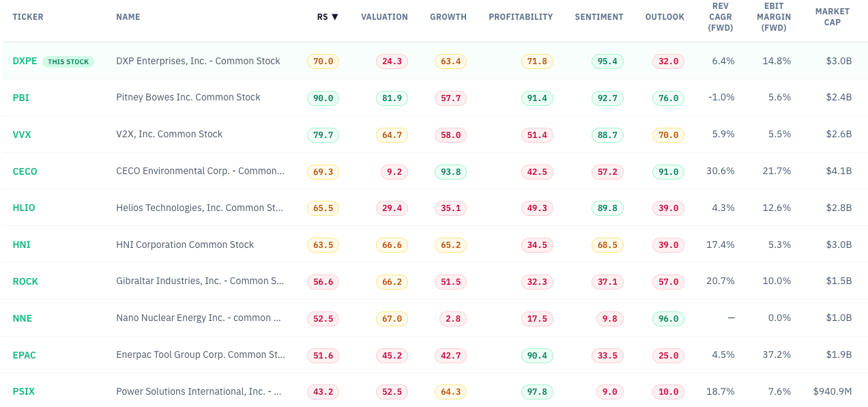Image resolution: width=868 pixels, height=407 pixels.
Task: Select the Helios Technologies, Inc. name cell
Action: pyautogui.click(x=199, y=208)
